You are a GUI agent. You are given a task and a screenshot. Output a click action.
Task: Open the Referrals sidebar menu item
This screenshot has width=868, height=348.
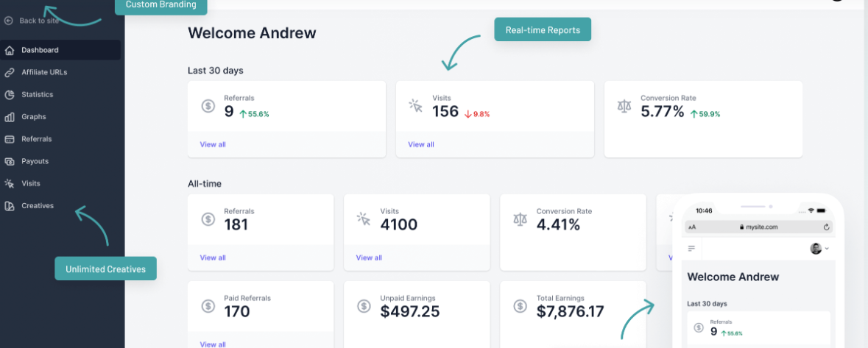pyautogui.click(x=60, y=139)
